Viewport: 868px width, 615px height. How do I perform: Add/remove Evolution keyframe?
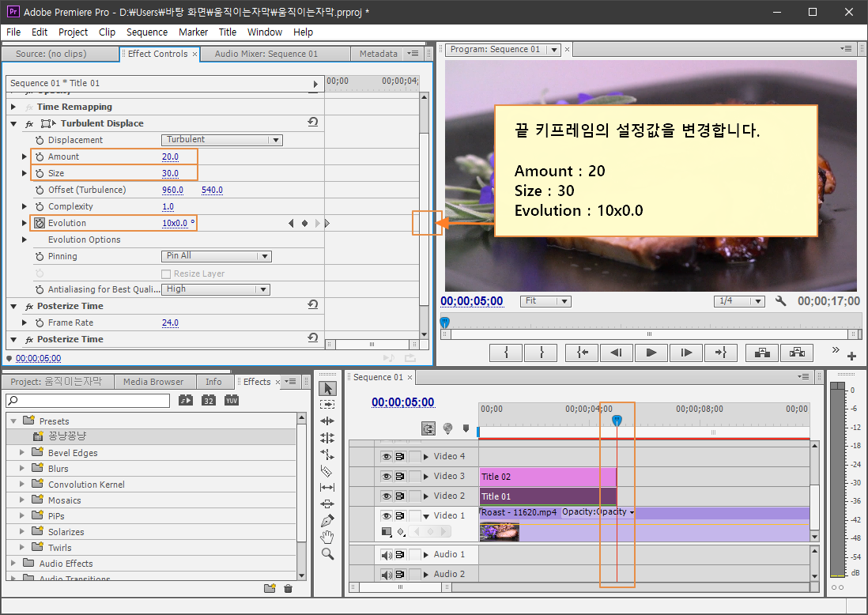point(304,223)
